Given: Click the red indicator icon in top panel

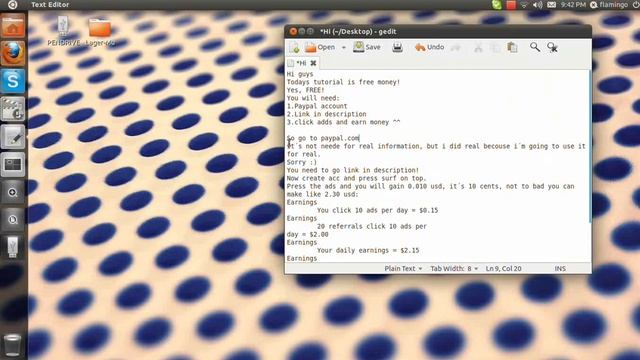Looking at the screenshot, I should click(511, 4).
